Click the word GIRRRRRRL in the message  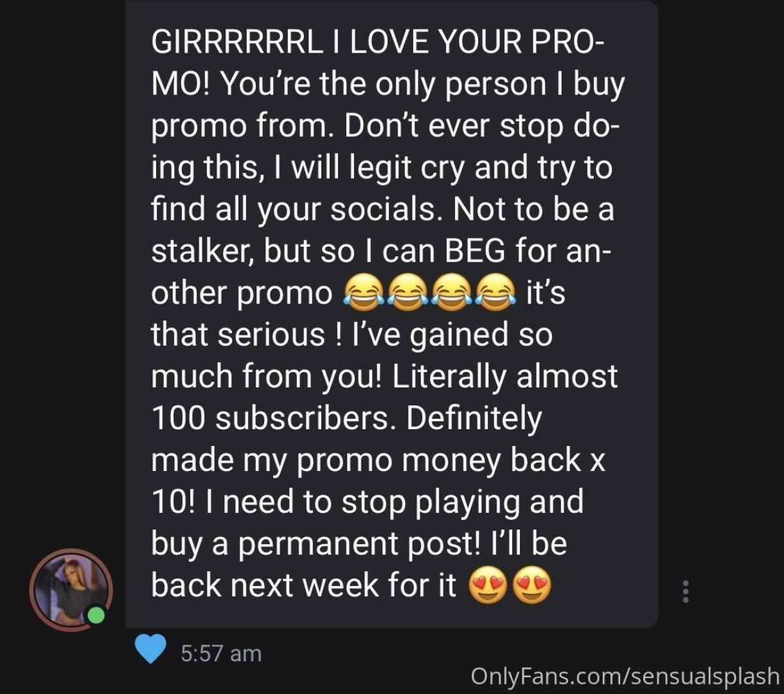[235, 42]
